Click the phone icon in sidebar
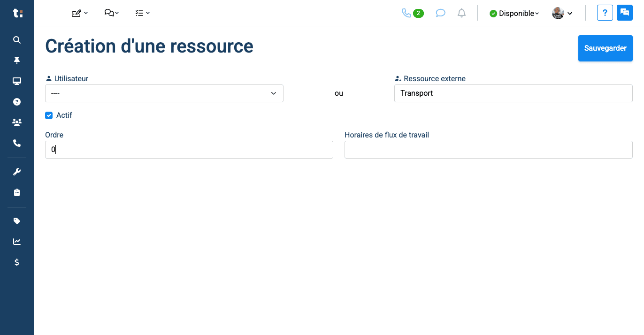Image resolution: width=644 pixels, height=335 pixels. click(x=17, y=143)
